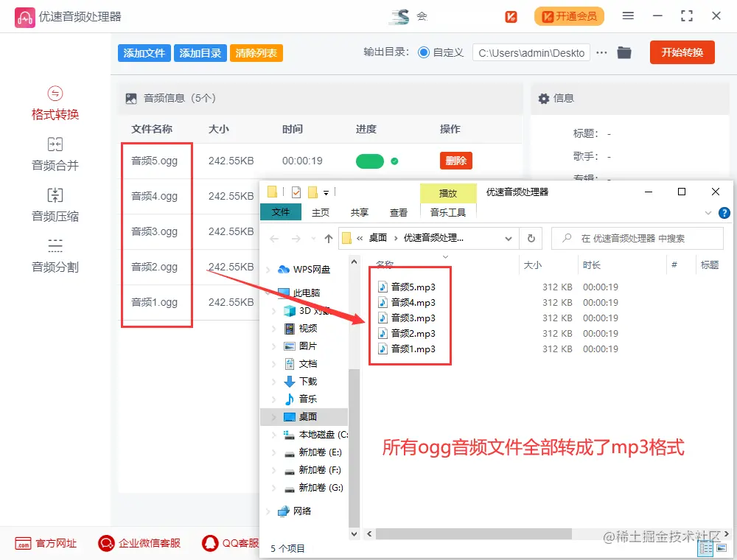Switch to the 共享 ribbon tab
Viewport: 737px width, 560px height.
point(360,213)
